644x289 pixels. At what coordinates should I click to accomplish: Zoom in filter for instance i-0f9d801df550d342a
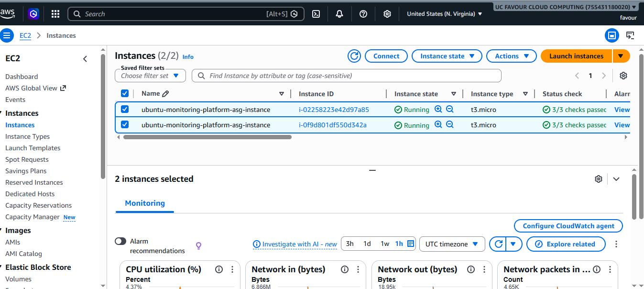(438, 125)
